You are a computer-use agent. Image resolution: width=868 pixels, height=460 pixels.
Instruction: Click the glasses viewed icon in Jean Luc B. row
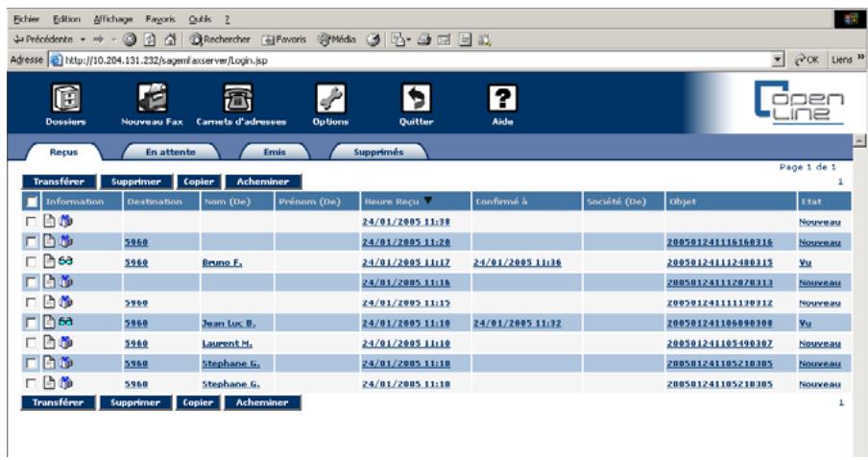(65, 322)
